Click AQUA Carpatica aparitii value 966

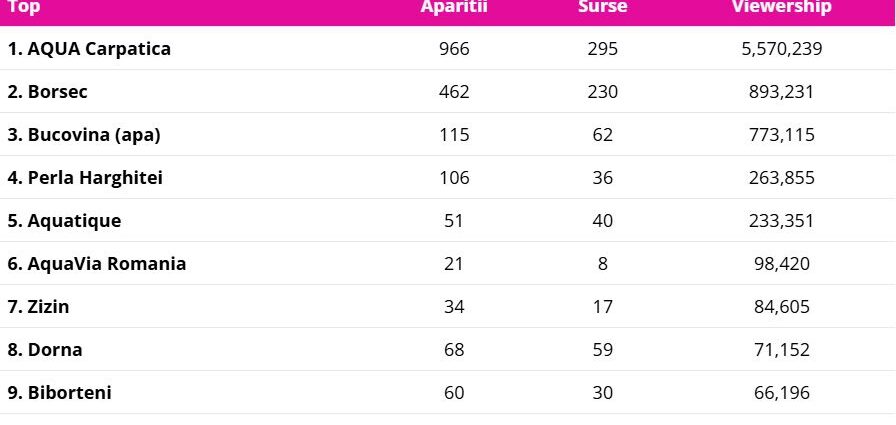(454, 49)
